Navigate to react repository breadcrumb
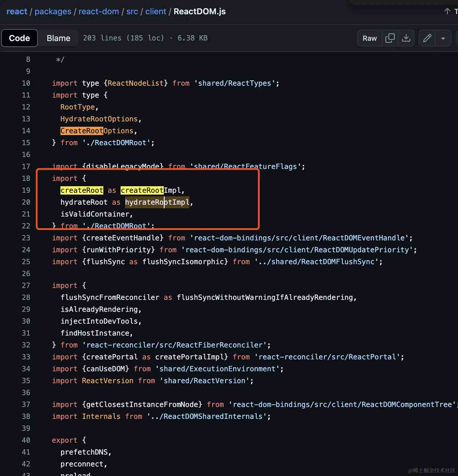The height and width of the screenshot is (476, 458). coord(17,11)
